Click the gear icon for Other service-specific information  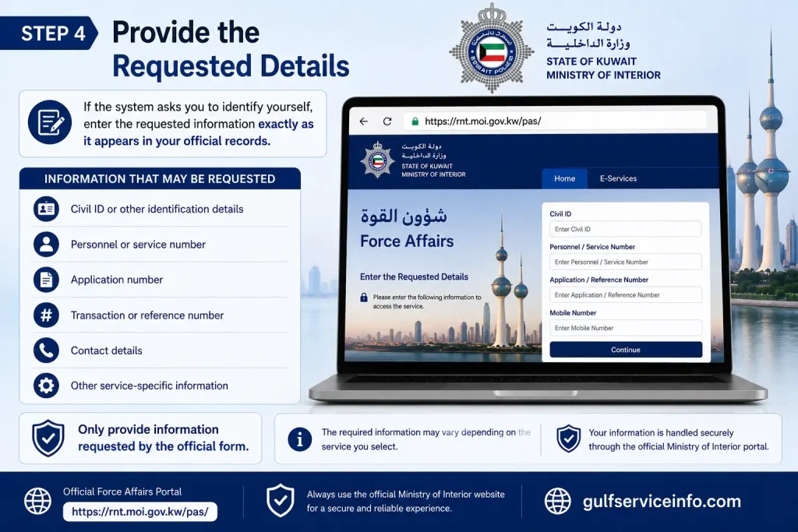[x=46, y=386]
